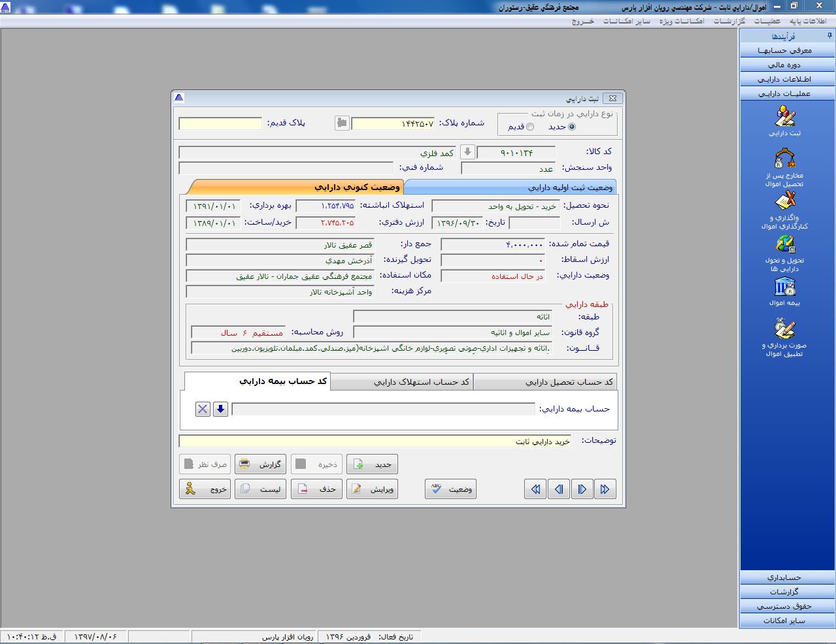Open اطلاعات پایه menu
This screenshot has width=836, height=644.
pyautogui.click(x=807, y=21)
